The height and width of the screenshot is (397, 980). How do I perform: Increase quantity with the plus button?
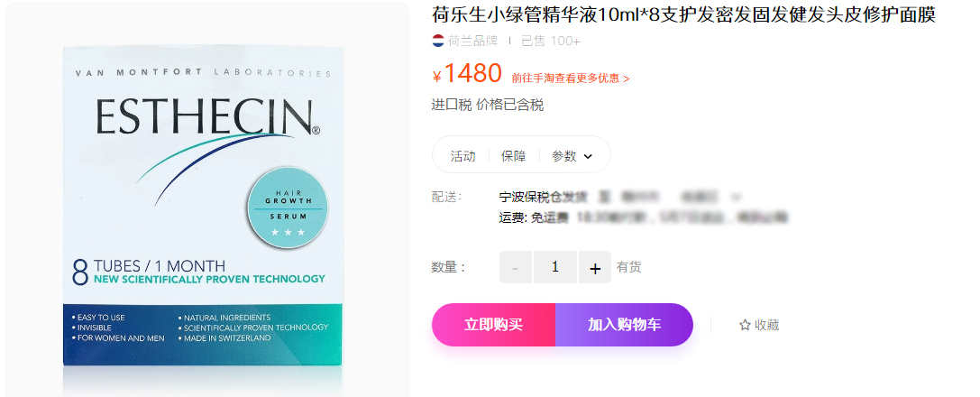pyautogui.click(x=595, y=267)
